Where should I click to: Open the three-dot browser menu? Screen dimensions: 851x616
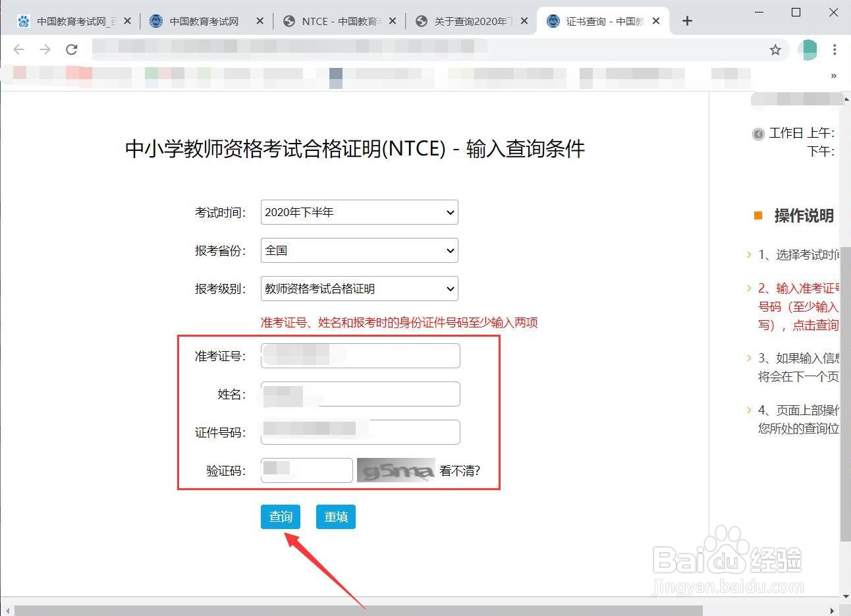tap(835, 49)
